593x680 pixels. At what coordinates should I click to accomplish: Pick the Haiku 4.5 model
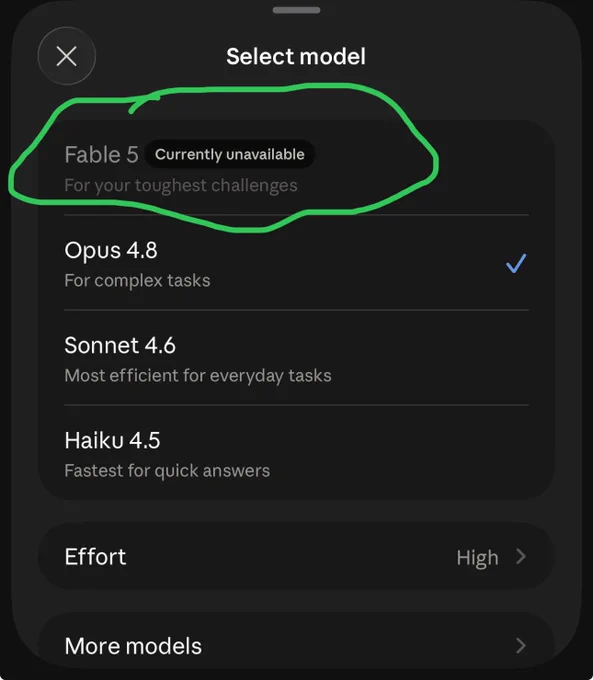[x=296, y=452]
